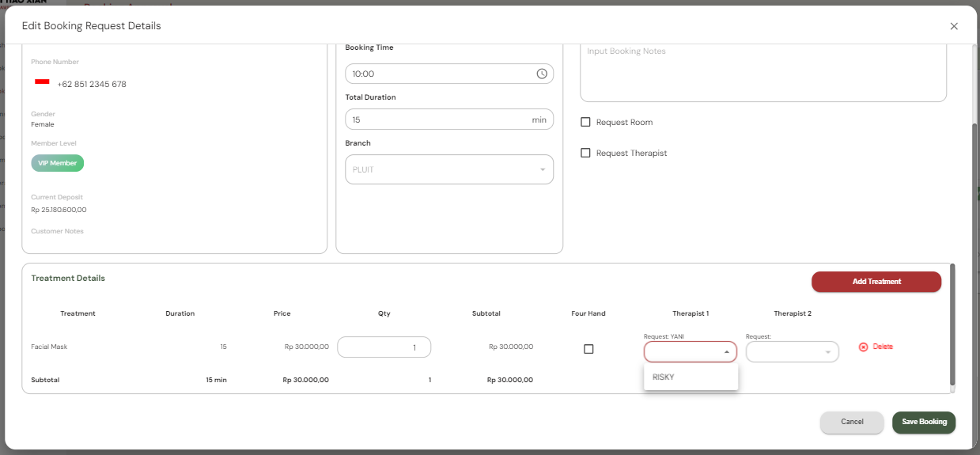Click the red circle-x Delete icon
980x455 pixels.
tap(863, 347)
